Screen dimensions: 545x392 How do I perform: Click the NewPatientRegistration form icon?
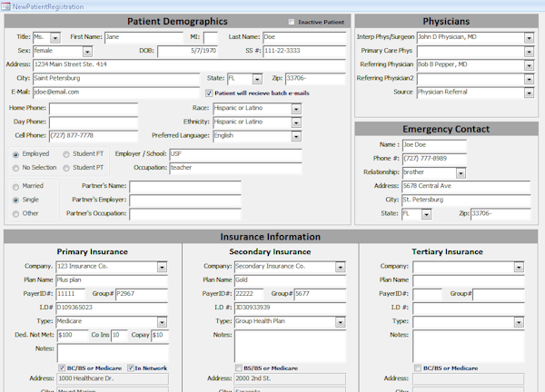click(6, 6)
